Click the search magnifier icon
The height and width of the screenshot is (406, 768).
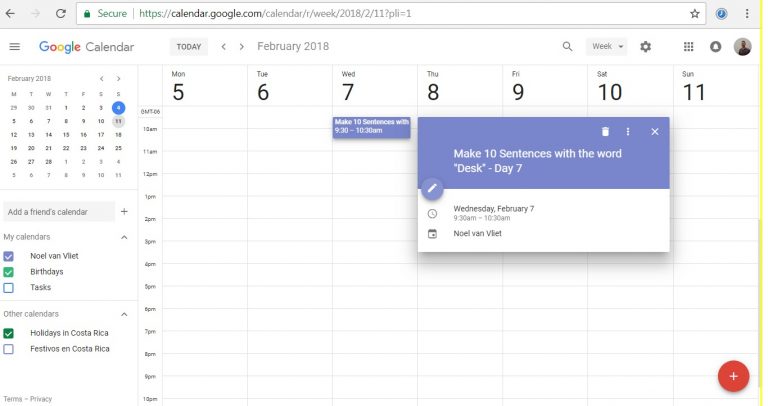(x=568, y=47)
